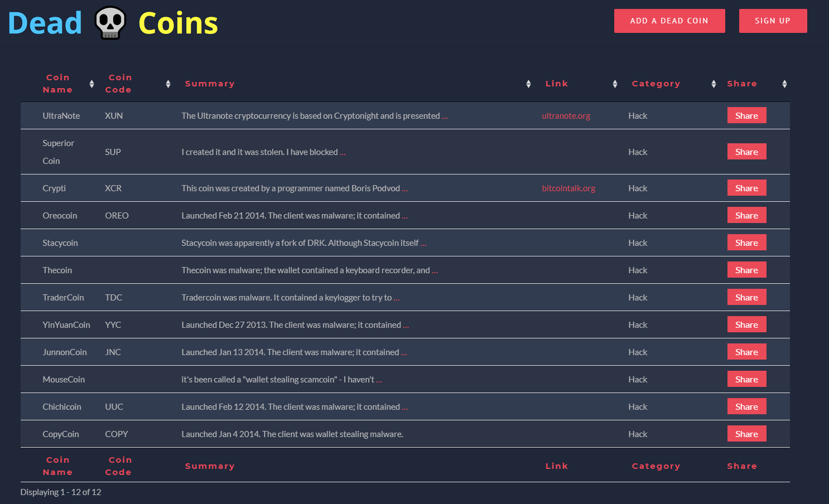This screenshot has height=504, width=829.
Task: Sort by Summary column arrows
Action: click(x=528, y=84)
